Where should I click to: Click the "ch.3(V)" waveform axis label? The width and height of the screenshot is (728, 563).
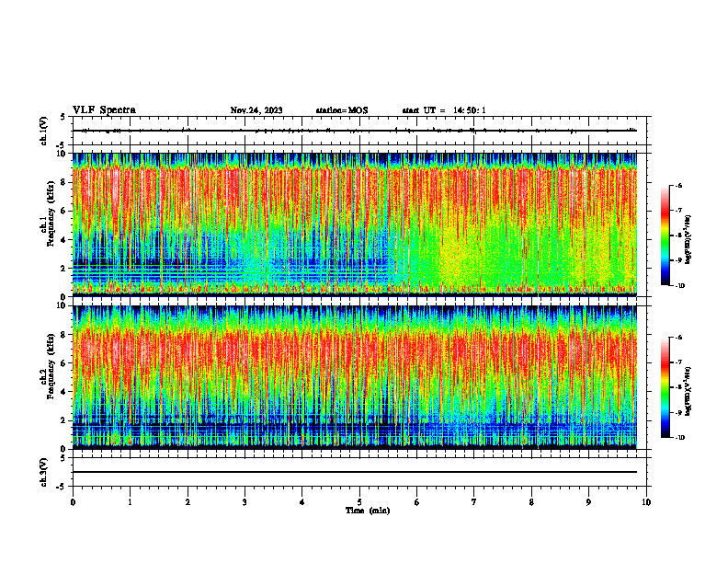pyautogui.click(x=44, y=472)
